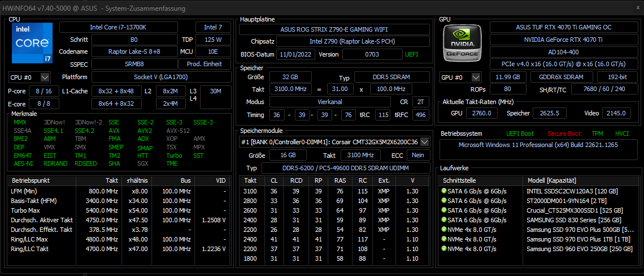Click the GPU clock value 2760.0
Screen dimensions: 644x276
[482, 113]
